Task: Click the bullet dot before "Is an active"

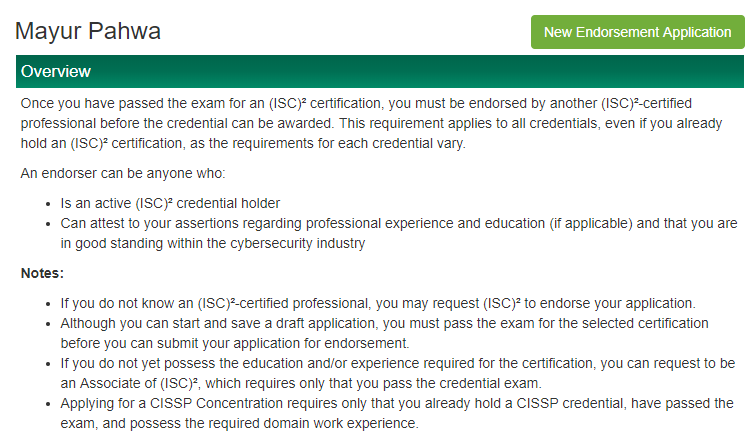Action: click(48, 204)
